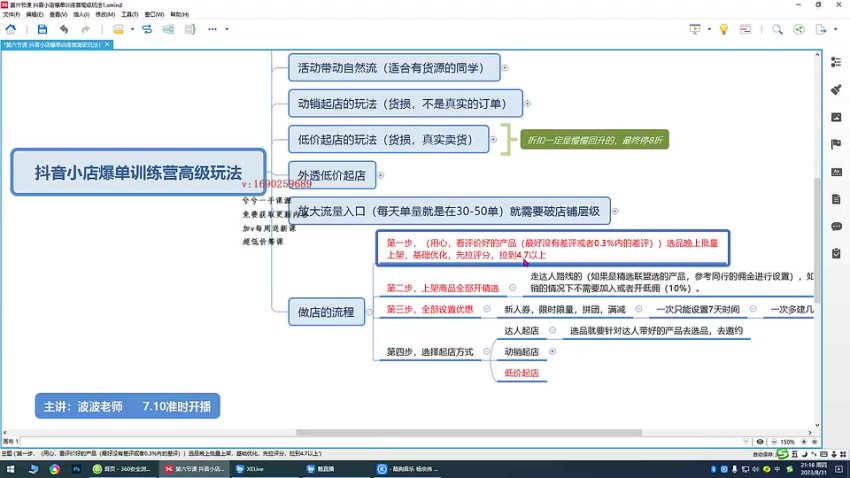Viewport: 850px width, 478px height.
Task: Open the 插入(I) menu
Action: click(x=80, y=16)
